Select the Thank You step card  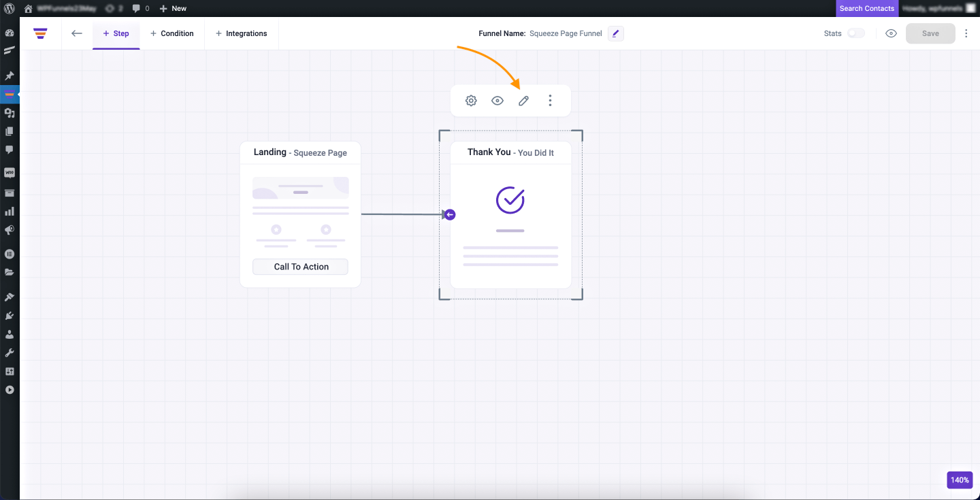510,214
